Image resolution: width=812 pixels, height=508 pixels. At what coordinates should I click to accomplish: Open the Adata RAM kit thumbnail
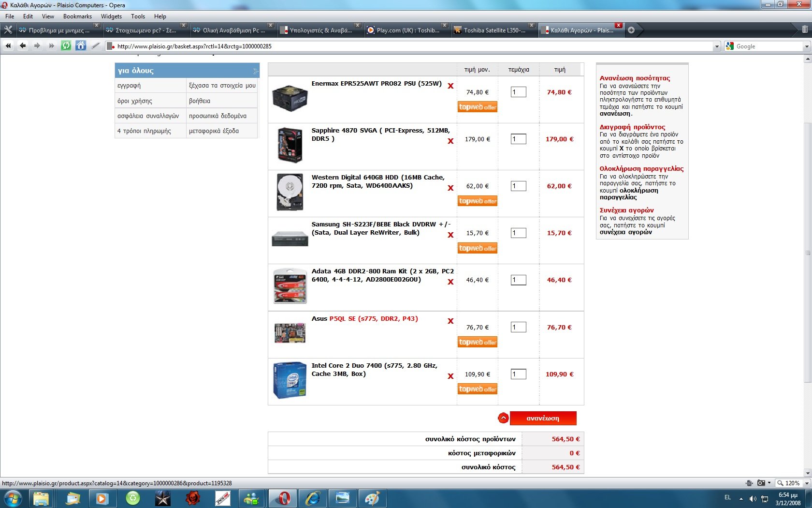pos(290,286)
